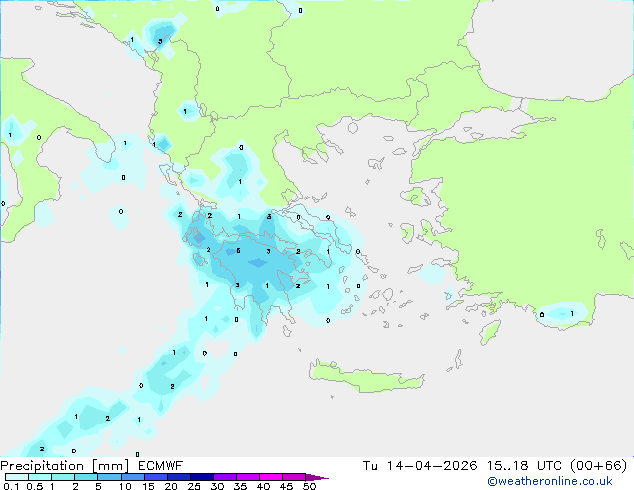Click the legend label '10'

click(125, 486)
